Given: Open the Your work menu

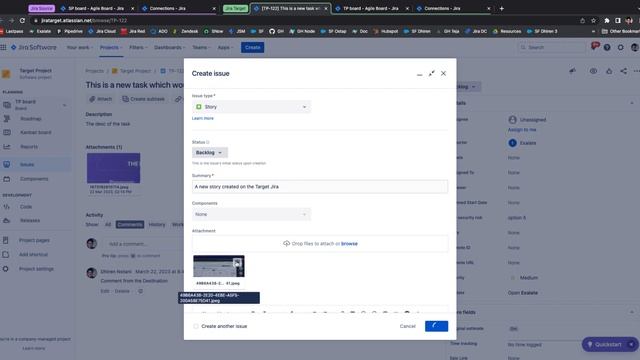Looking at the screenshot, I should pos(80,47).
